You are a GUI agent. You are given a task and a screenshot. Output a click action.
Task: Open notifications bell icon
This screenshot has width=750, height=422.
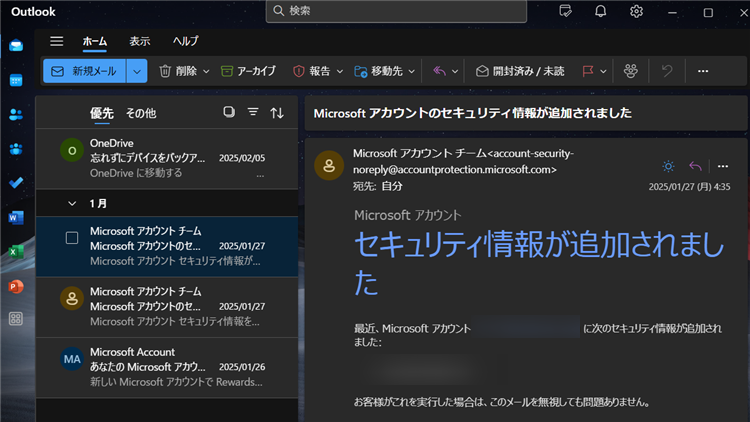[601, 12]
